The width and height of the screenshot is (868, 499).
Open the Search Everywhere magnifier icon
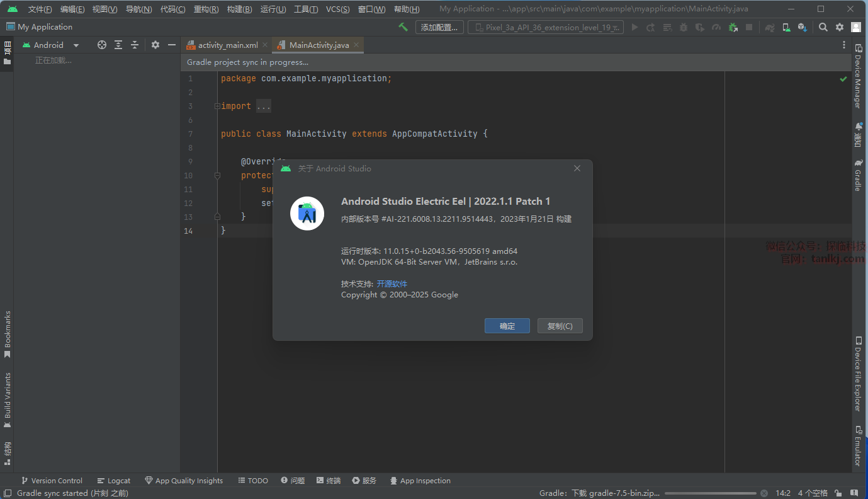823,27
